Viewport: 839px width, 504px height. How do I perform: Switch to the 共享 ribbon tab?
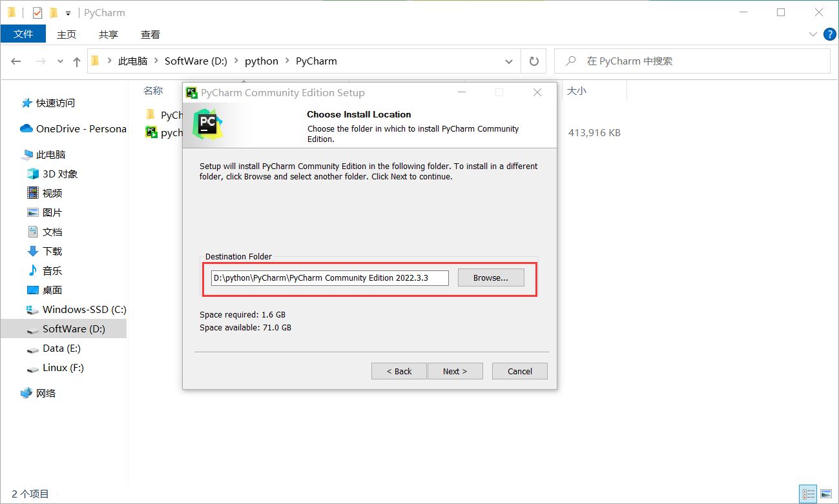[x=109, y=34]
